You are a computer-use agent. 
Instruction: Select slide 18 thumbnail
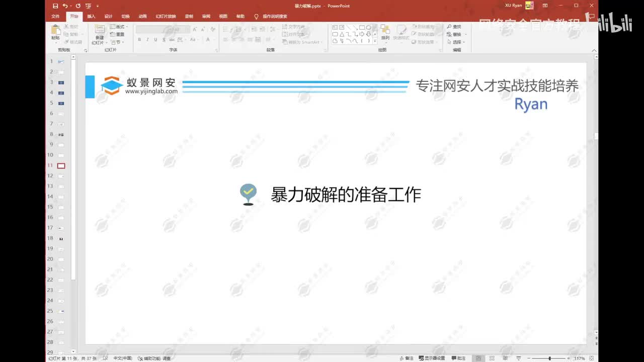click(x=61, y=238)
